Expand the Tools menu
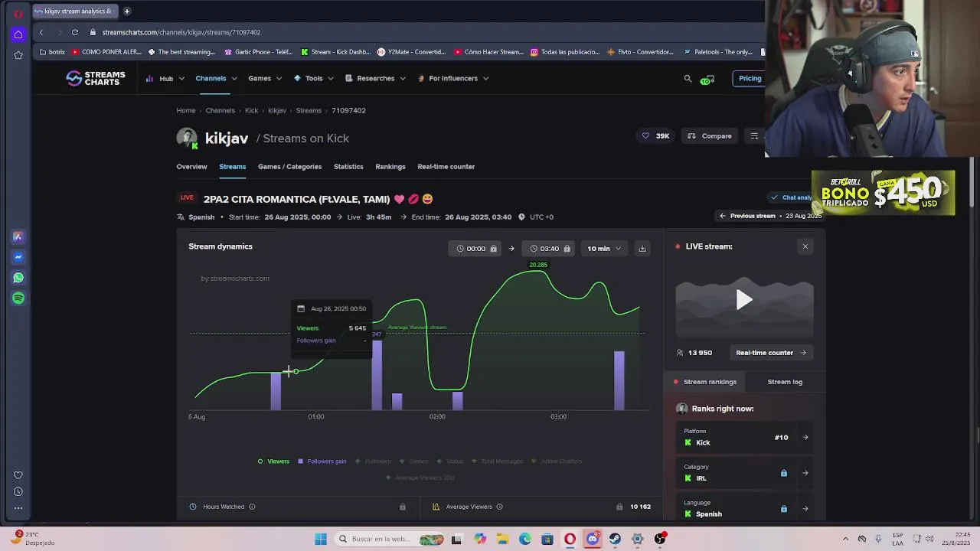980x551 pixels. (314, 78)
